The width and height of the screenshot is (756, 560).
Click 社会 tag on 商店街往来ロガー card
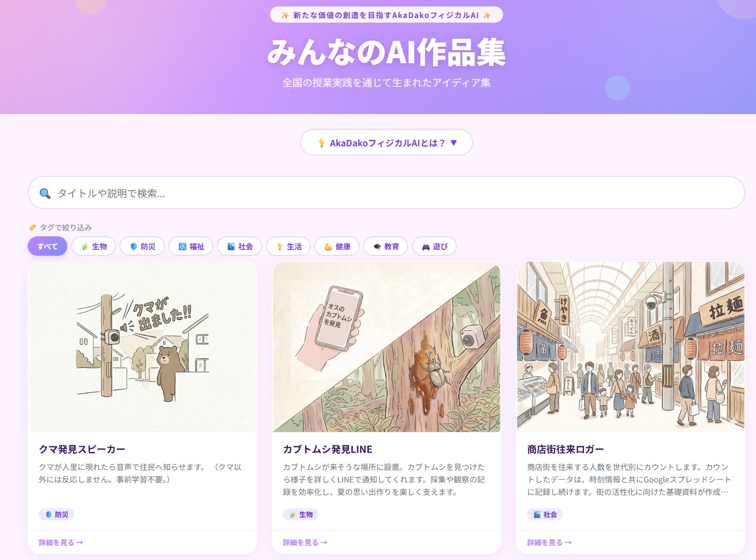tap(545, 514)
